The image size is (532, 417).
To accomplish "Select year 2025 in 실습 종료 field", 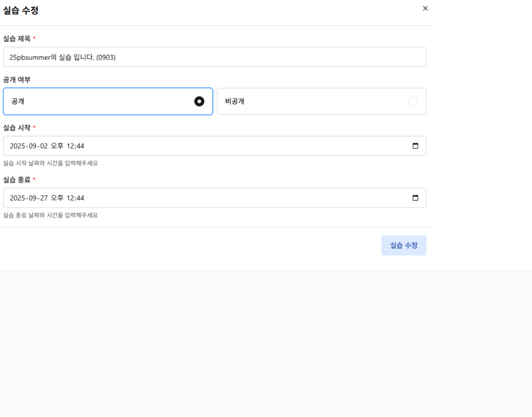I will click(17, 198).
